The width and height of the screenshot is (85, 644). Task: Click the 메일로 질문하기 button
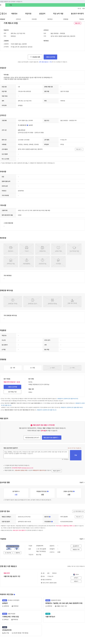[57, 471]
